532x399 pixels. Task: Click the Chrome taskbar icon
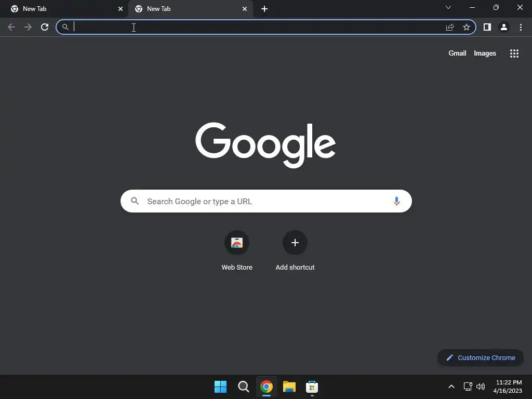pyautogui.click(x=267, y=387)
